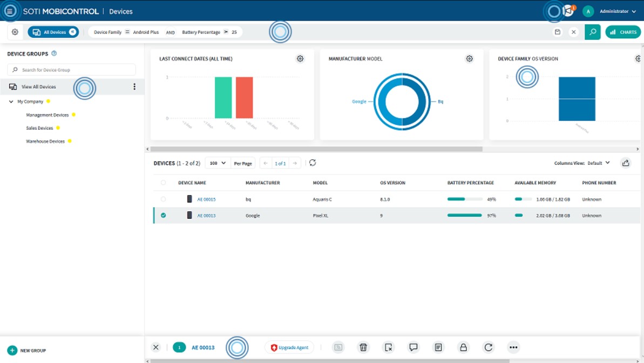
Task: Open the View All Devices kebab menu
Action: coord(134,86)
